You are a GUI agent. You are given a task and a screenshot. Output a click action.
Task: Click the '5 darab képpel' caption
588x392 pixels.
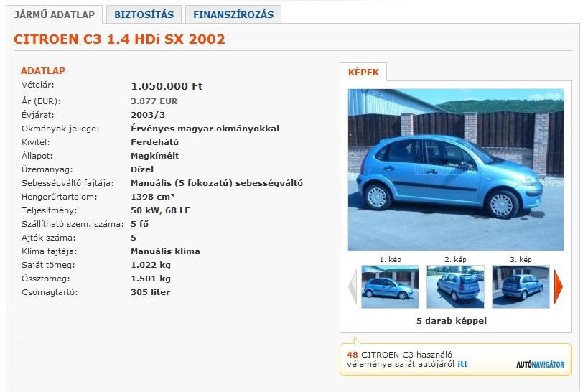click(452, 321)
